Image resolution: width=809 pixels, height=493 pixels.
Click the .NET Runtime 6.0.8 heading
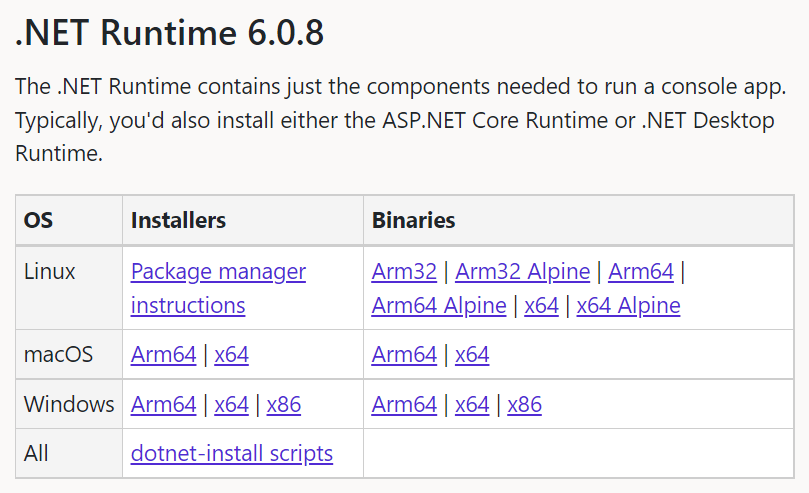(169, 34)
